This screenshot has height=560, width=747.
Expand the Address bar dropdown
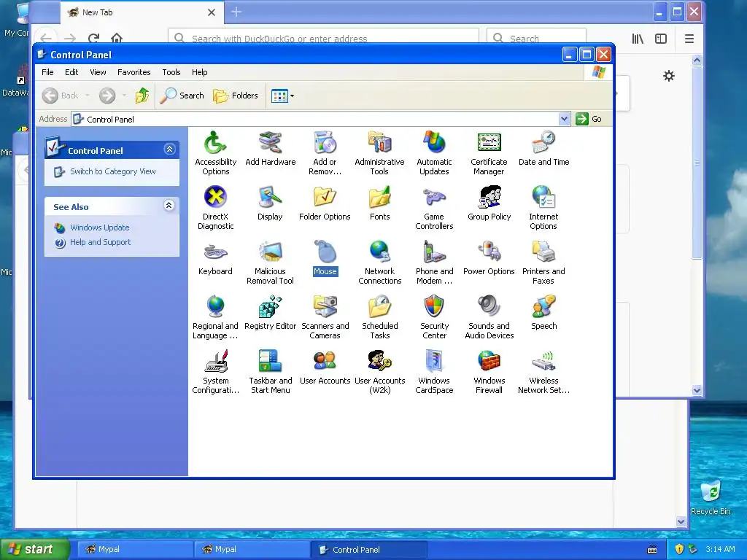[564, 119]
